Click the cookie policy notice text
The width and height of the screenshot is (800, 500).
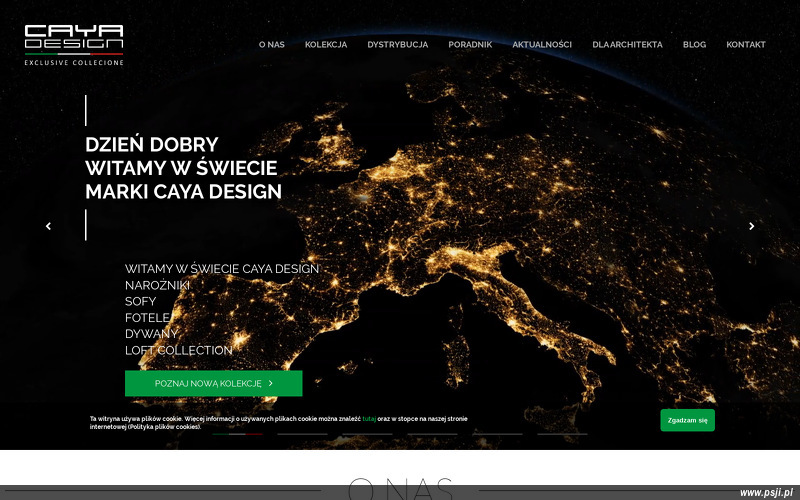coord(279,422)
